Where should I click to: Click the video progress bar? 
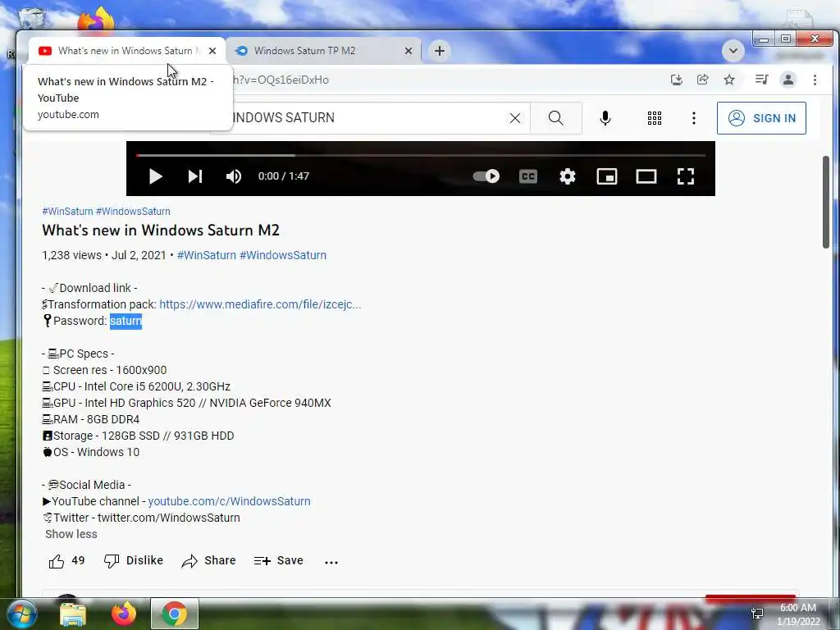[421, 155]
